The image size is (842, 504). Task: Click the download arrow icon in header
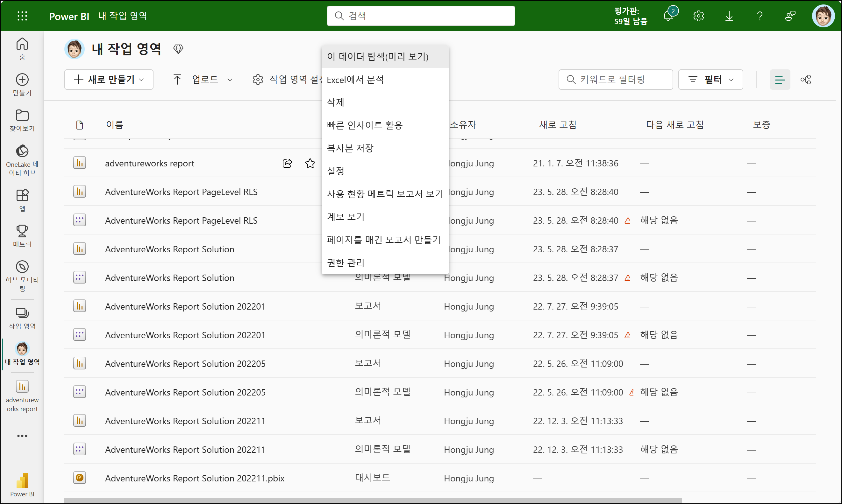click(729, 16)
